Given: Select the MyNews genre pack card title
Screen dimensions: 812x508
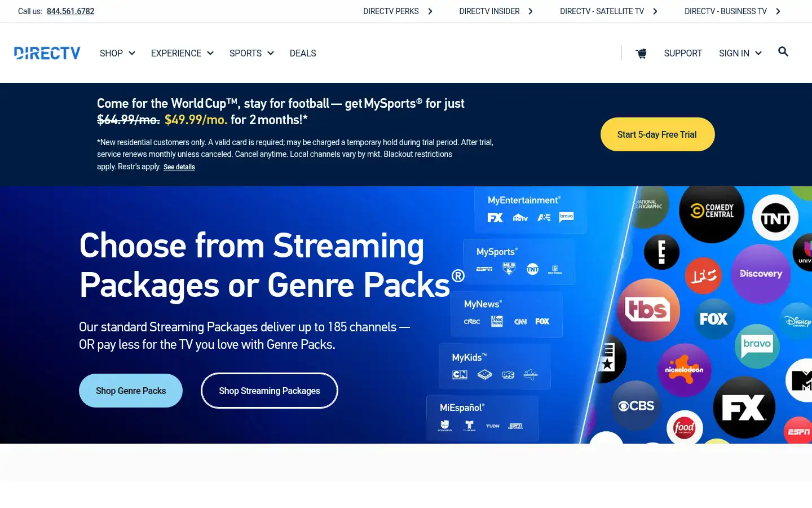Looking at the screenshot, I should pos(483,304).
